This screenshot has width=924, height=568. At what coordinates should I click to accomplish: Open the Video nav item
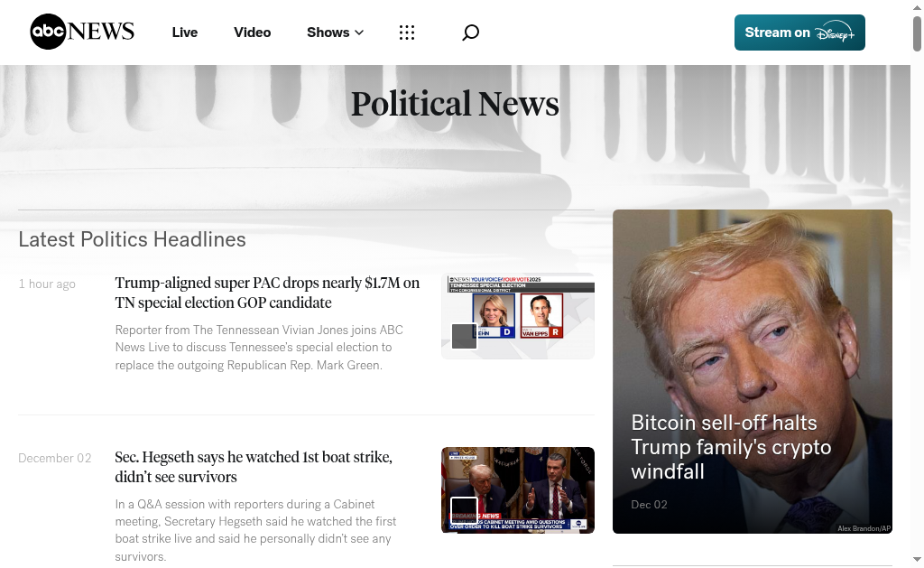click(x=252, y=33)
